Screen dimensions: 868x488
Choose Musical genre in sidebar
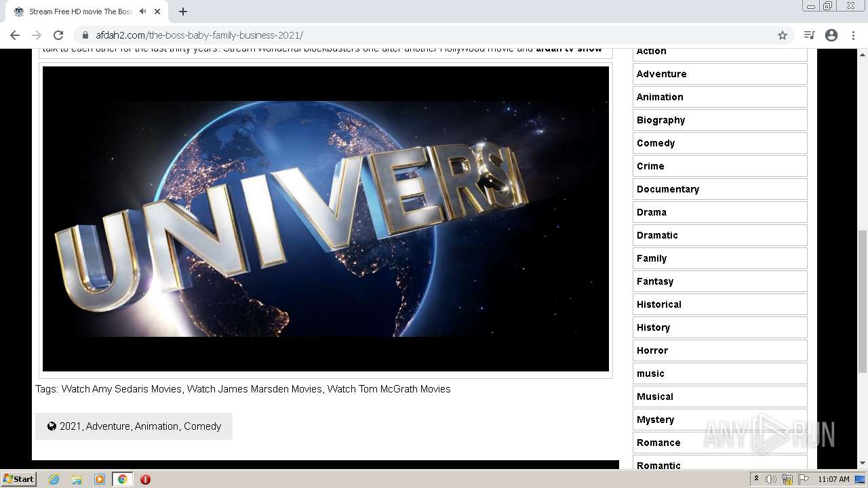[720, 396]
